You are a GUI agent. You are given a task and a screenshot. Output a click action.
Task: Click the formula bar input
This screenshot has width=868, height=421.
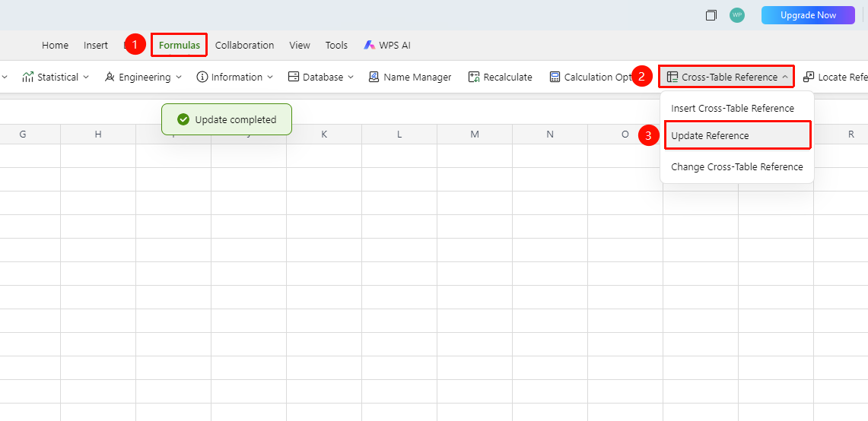pos(434,112)
